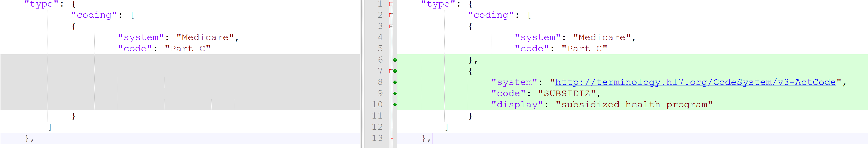Collapse the fold marker on line 1
Screen dimensions: 868x148
pos(391,4)
